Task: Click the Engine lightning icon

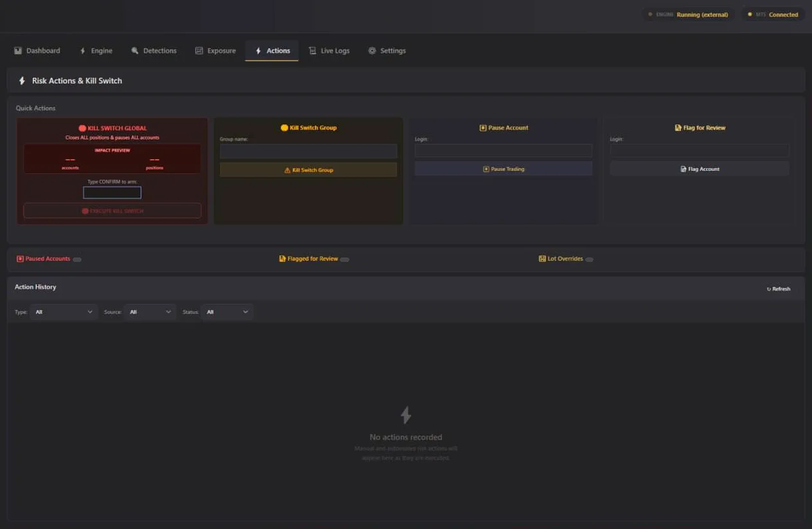Action: pos(82,51)
